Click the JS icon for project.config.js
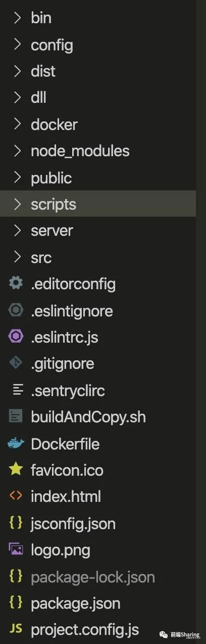 (16, 629)
